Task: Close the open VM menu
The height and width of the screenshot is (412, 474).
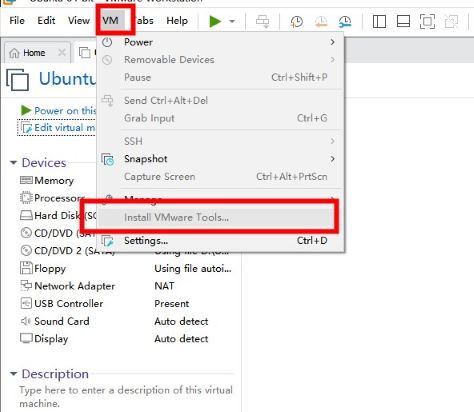Action: (x=110, y=21)
